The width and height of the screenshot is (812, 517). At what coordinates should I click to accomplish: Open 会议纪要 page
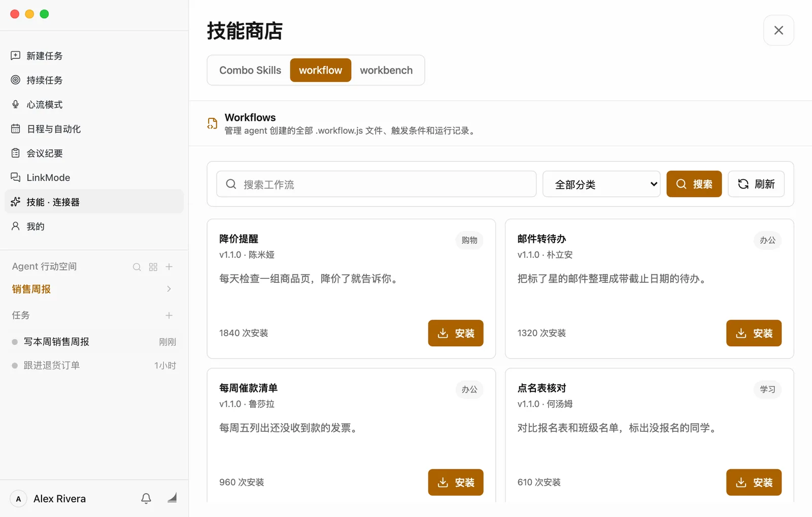click(x=94, y=153)
